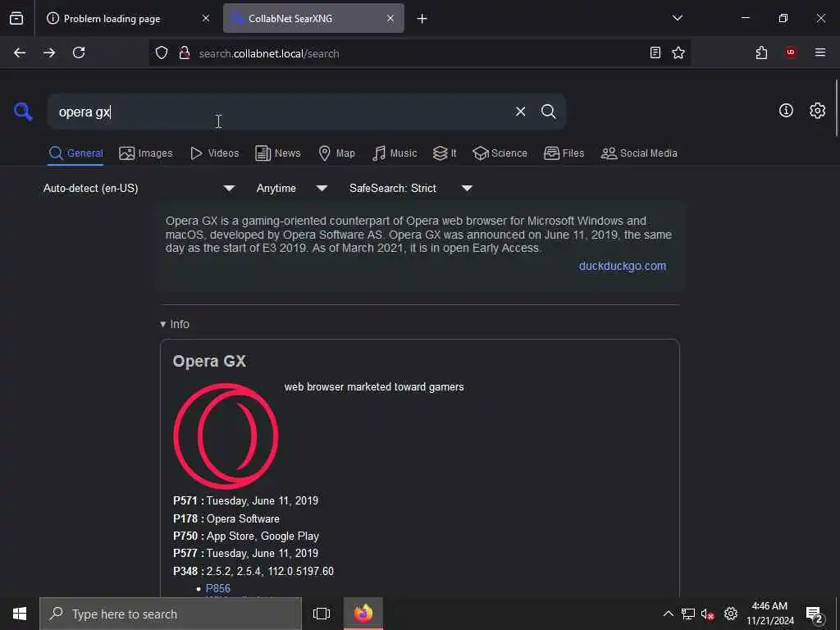
Task: Bookmark this page with star
Action: [x=678, y=52]
